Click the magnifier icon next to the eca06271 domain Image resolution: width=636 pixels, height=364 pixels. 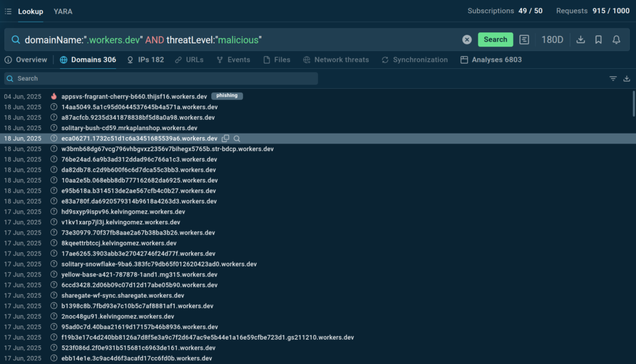click(x=237, y=139)
